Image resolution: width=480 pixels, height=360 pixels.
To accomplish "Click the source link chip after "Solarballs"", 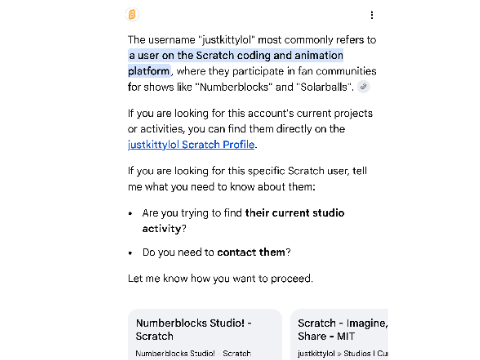I will click(363, 87).
